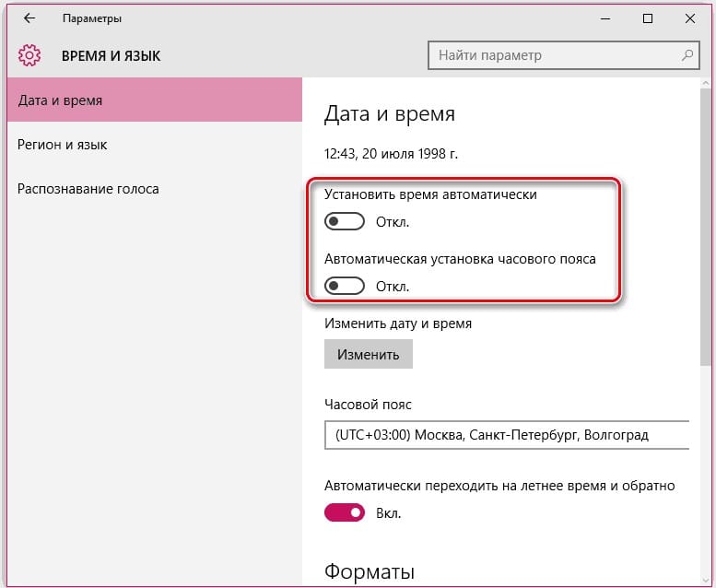
Task: Select Дата и время sidebar item
Action: [x=155, y=100]
